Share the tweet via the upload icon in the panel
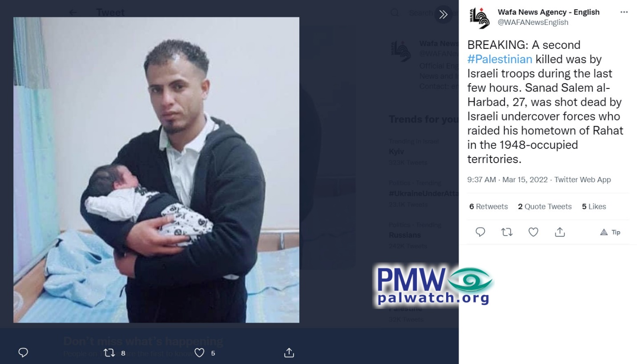Screen dimensions: 637x364 click(560, 232)
